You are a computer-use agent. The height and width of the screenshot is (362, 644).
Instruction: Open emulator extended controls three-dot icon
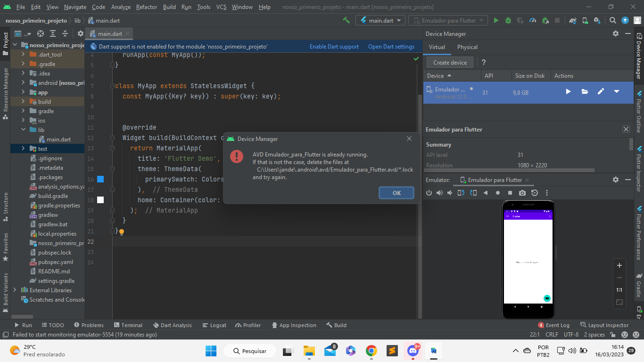547,193
